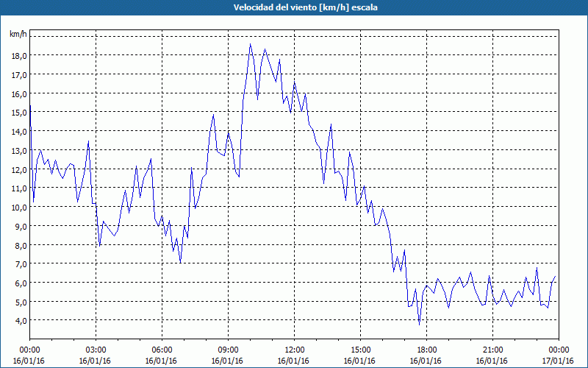Click the '00:00' time label above 17/01/16
The image size is (588, 368).
[x=559, y=350]
